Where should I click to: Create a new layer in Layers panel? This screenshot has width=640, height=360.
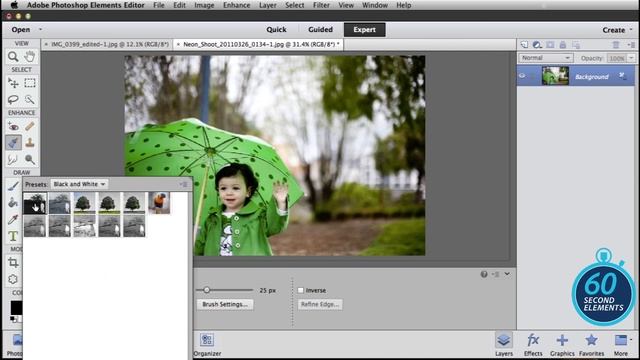click(x=524, y=44)
